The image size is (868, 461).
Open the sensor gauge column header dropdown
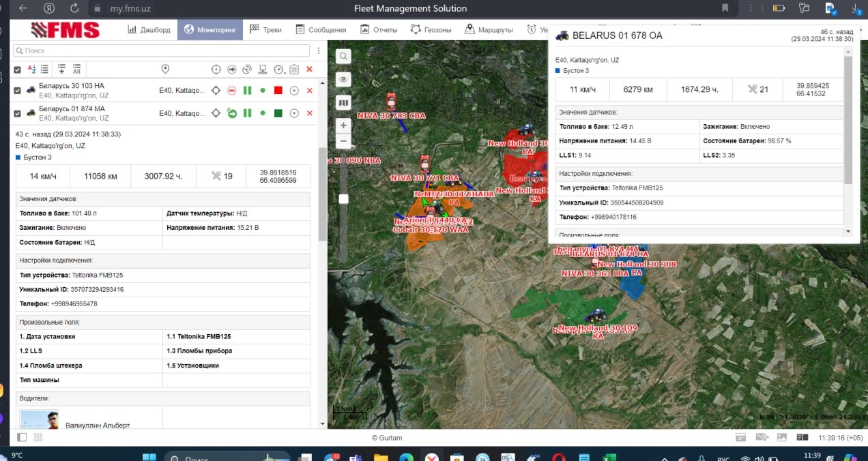point(278,70)
